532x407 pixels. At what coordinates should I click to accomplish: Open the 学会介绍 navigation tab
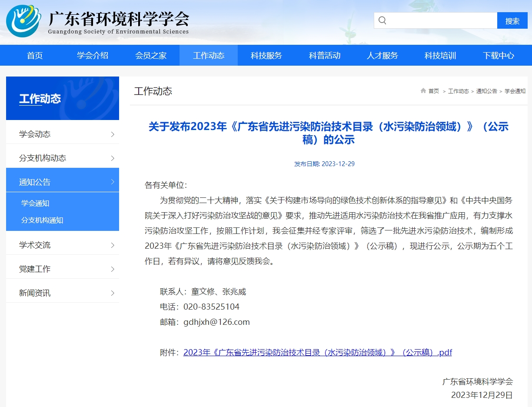[93, 56]
